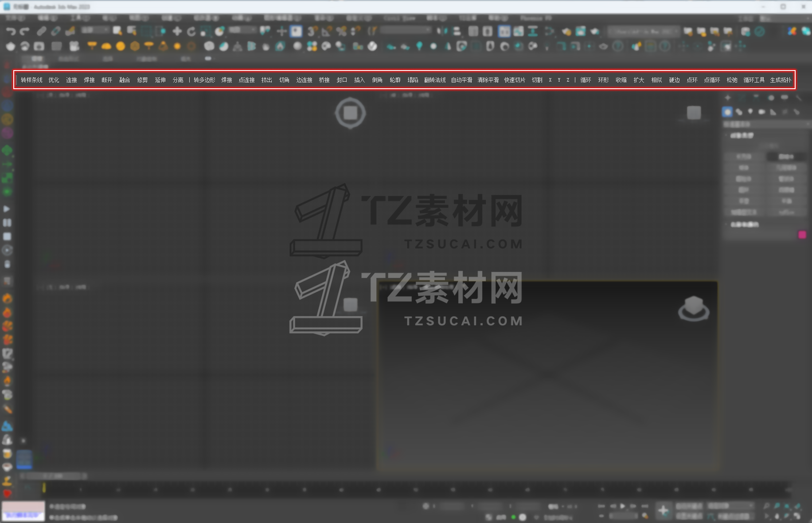Click the Use Pivot Point Center icon
The width and height of the screenshot is (812, 523).
(265, 31)
